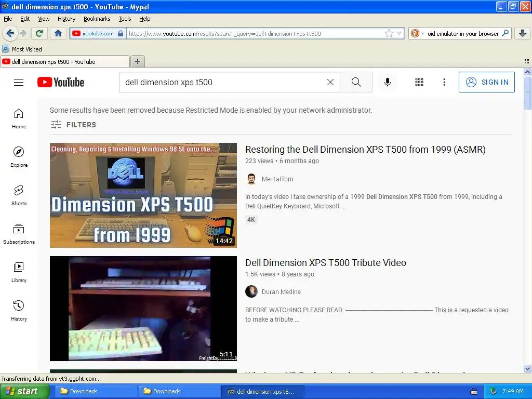Viewport: 532px width, 399px height.
Task: Open Restoring the Dell Dimension XPS T500 title
Action: pos(365,149)
